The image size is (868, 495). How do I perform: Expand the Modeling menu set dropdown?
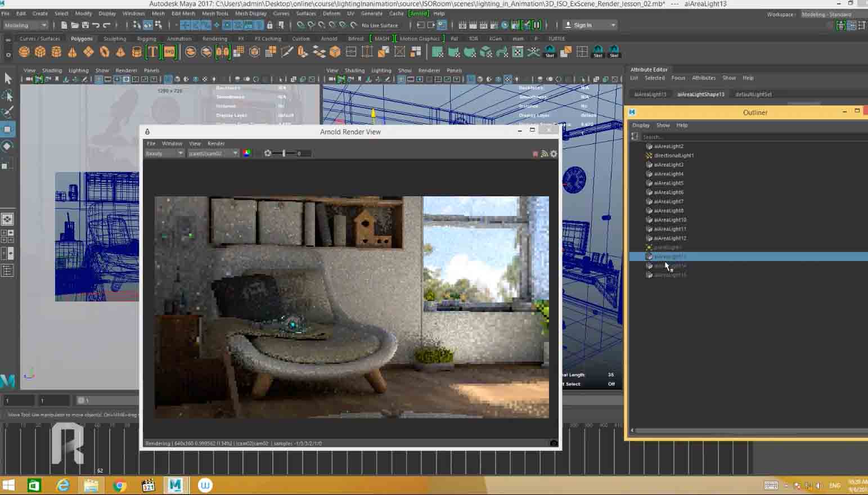click(25, 25)
